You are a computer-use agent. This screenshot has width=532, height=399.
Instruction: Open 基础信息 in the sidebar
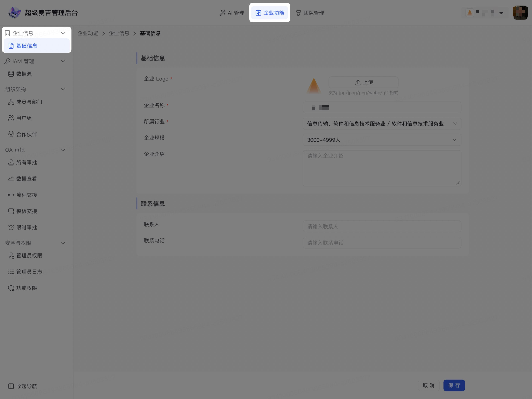[x=37, y=46]
